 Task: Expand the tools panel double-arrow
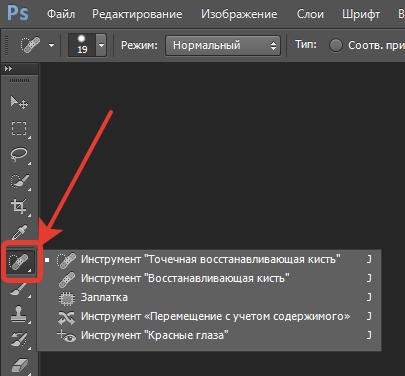(x=8, y=69)
